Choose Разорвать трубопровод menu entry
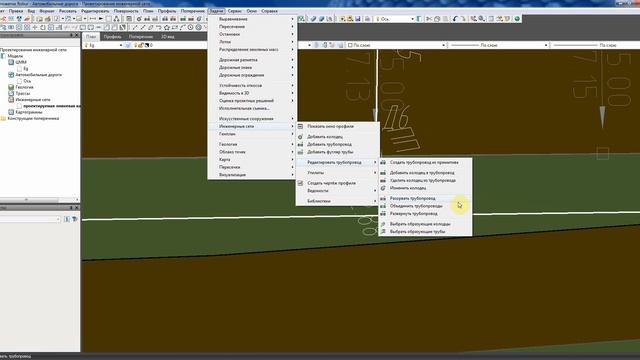The image size is (640, 360). 425,198
